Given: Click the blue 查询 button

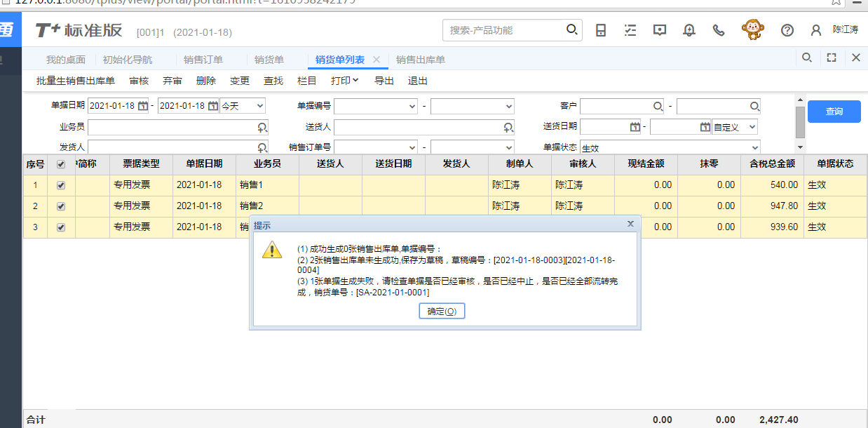Looking at the screenshot, I should coord(834,112).
